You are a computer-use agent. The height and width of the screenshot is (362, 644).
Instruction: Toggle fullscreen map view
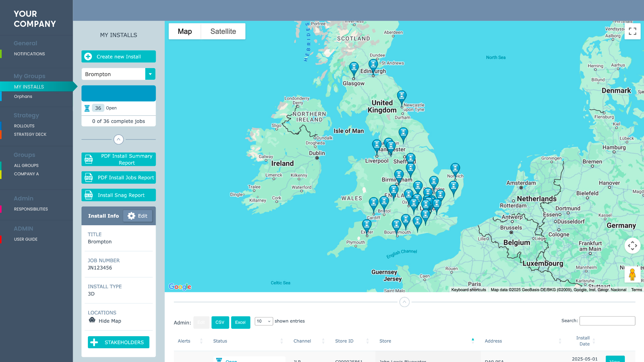pyautogui.click(x=632, y=31)
